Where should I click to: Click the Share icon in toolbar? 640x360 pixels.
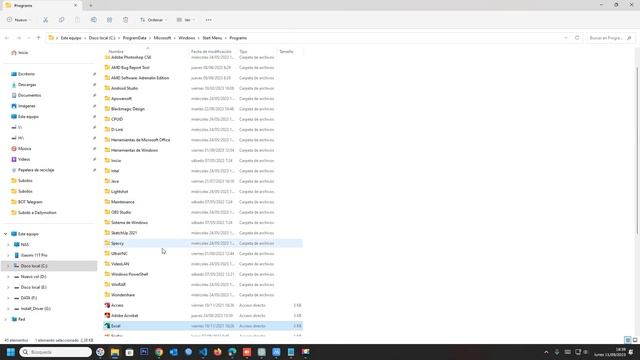[x=109, y=20]
